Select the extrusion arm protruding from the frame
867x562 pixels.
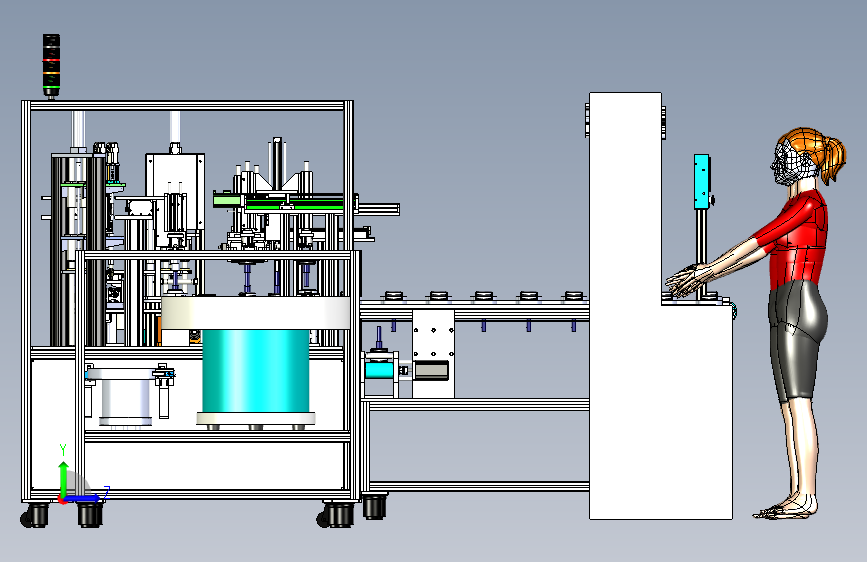pos(379,209)
